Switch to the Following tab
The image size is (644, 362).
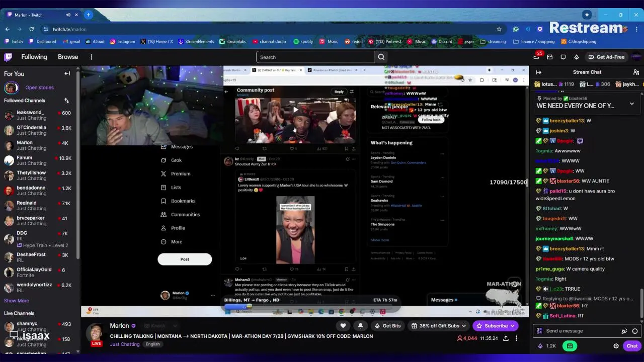tap(34, 57)
